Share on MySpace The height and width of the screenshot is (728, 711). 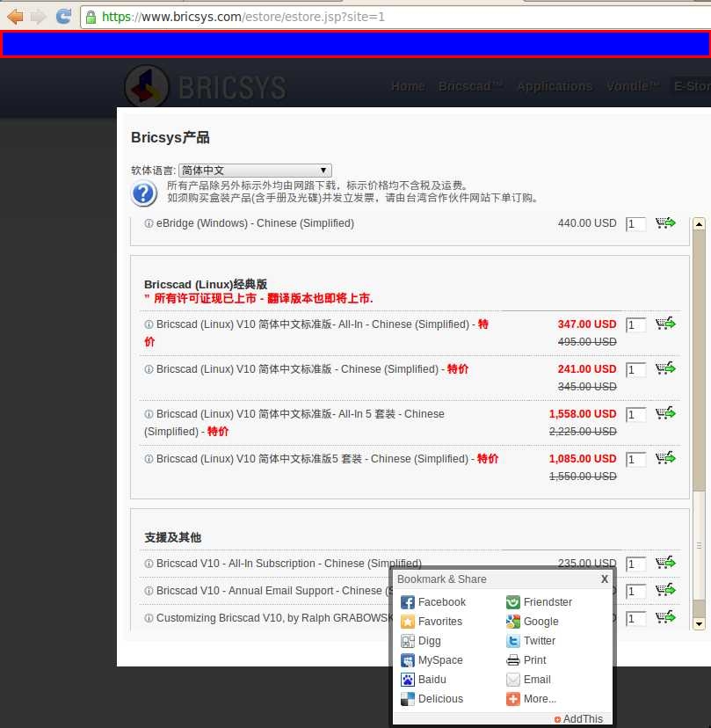tap(432, 660)
